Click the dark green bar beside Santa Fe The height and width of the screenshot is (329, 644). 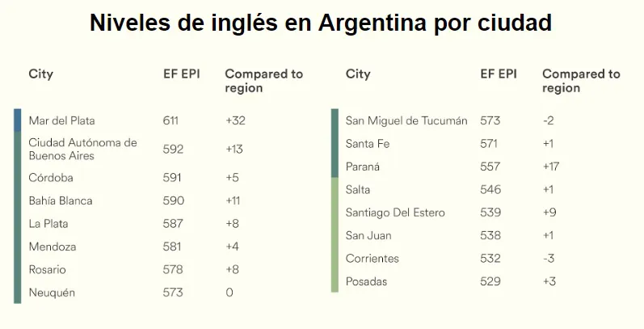tap(335, 143)
